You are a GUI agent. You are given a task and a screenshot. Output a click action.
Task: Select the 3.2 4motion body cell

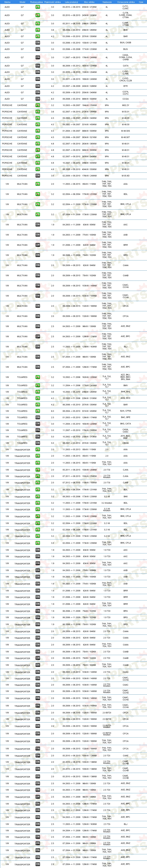pos(107,503)
